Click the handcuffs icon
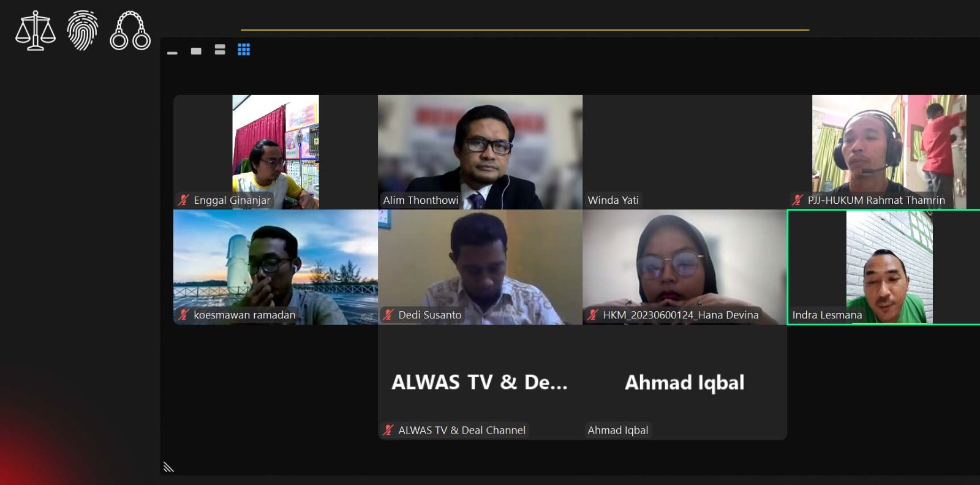 [x=130, y=31]
